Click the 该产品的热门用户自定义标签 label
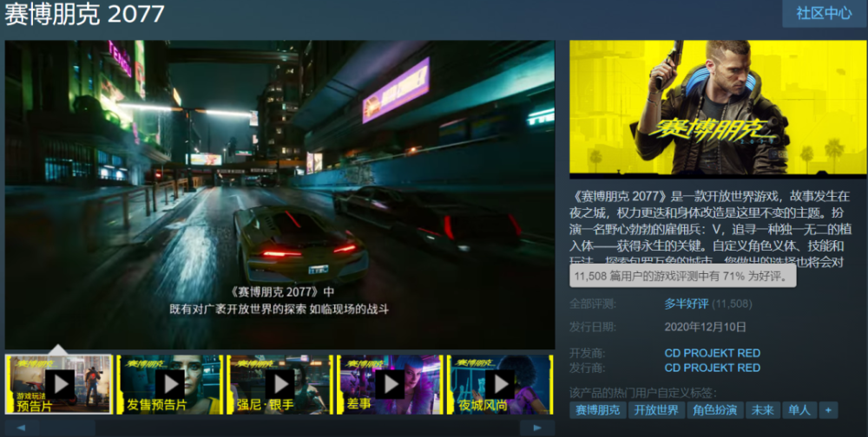 [x=642, y=393]
